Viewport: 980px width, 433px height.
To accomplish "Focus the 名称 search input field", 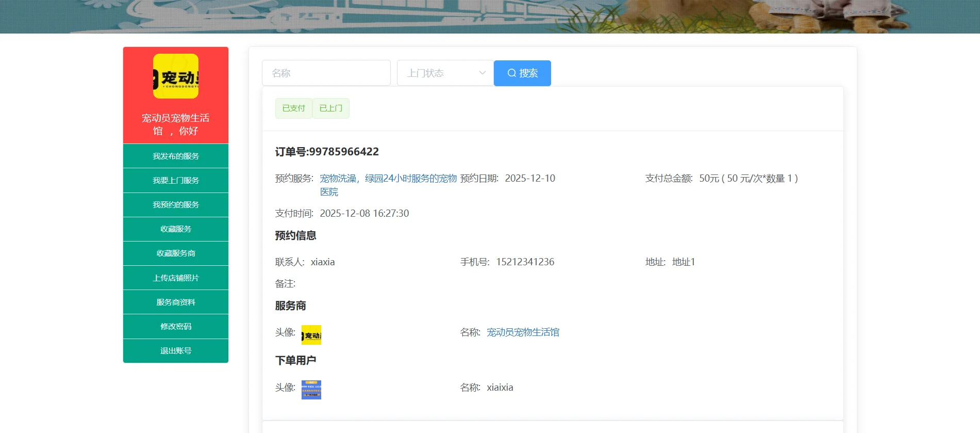I will 326,73.
